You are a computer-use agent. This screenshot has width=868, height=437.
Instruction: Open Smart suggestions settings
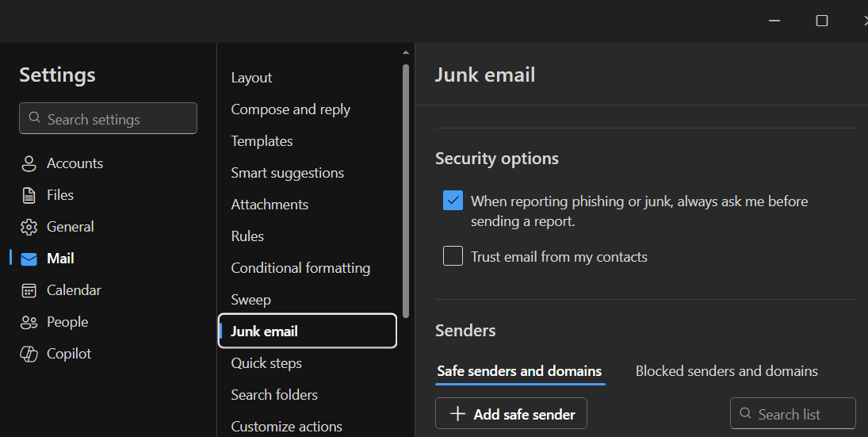(x=287, y=173)
